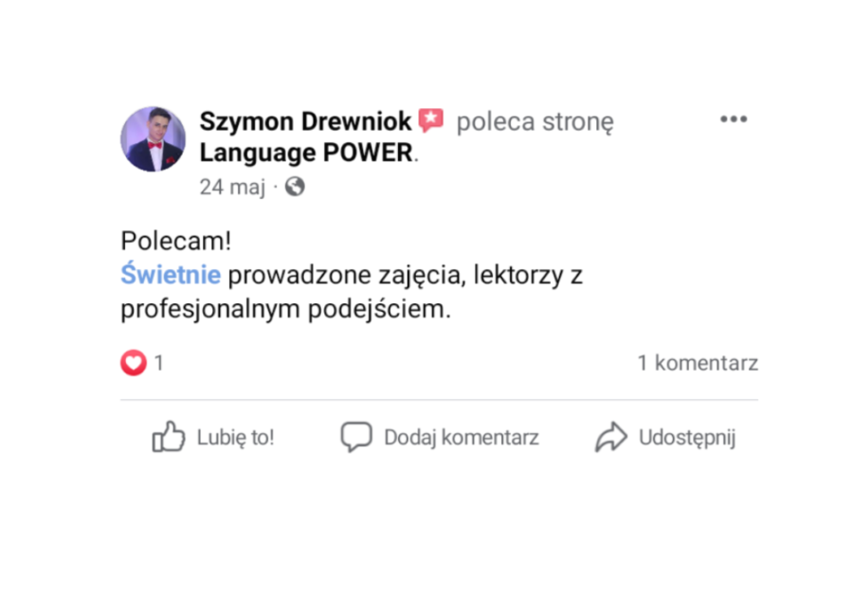The image size is (853, 616).
Task: Click the "profesjonalnym podejściem" review text
Action: (x=284, y=310)
